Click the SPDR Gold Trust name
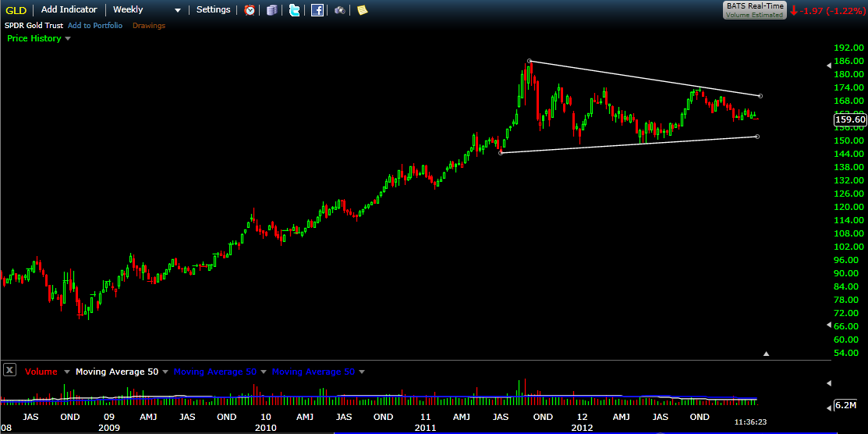The image size is (868, 434). point(34,26)
